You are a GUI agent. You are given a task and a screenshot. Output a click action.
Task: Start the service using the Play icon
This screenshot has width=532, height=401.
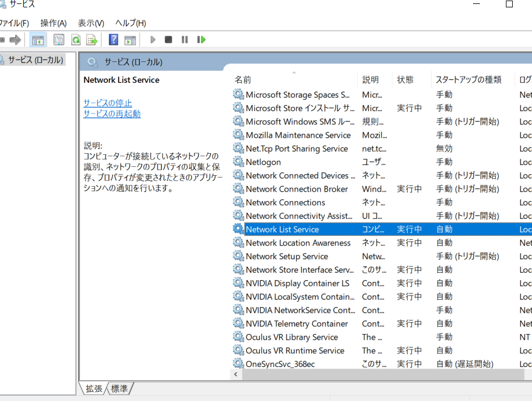153,39
